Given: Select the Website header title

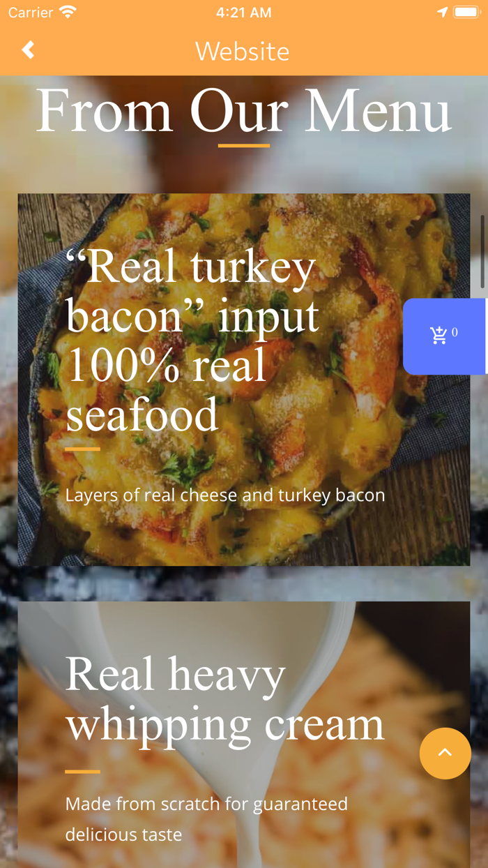Looking at the screenshot, I should click(243, 52).
